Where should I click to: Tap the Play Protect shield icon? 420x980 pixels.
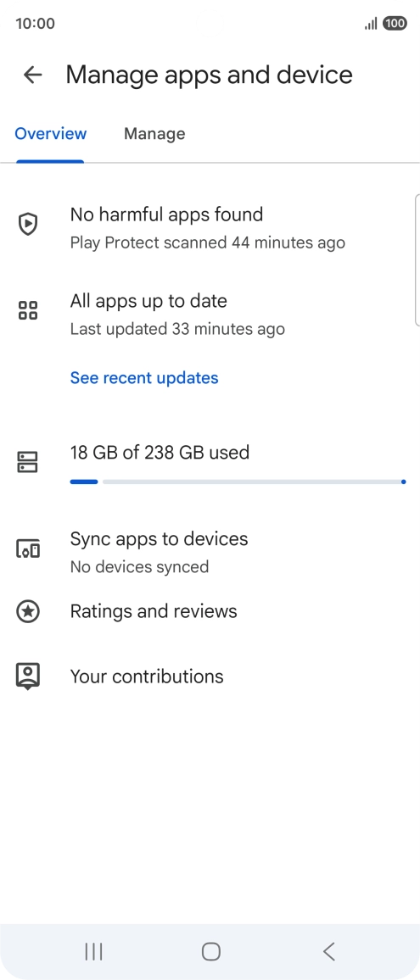27,224
